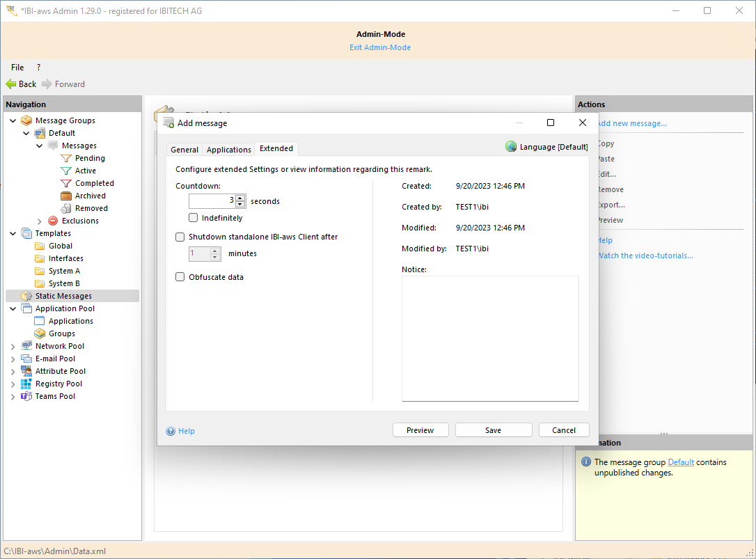Collapse the Message Groups tree node

pos(13,120)
